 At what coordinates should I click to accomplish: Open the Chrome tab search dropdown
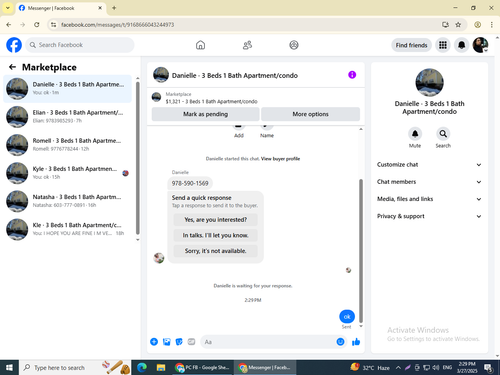point(8,8)
